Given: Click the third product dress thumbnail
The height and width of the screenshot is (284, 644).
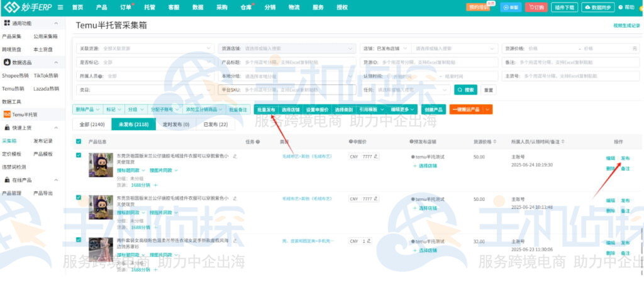Looking at the screenshot, I should click(x=101, y=249).
